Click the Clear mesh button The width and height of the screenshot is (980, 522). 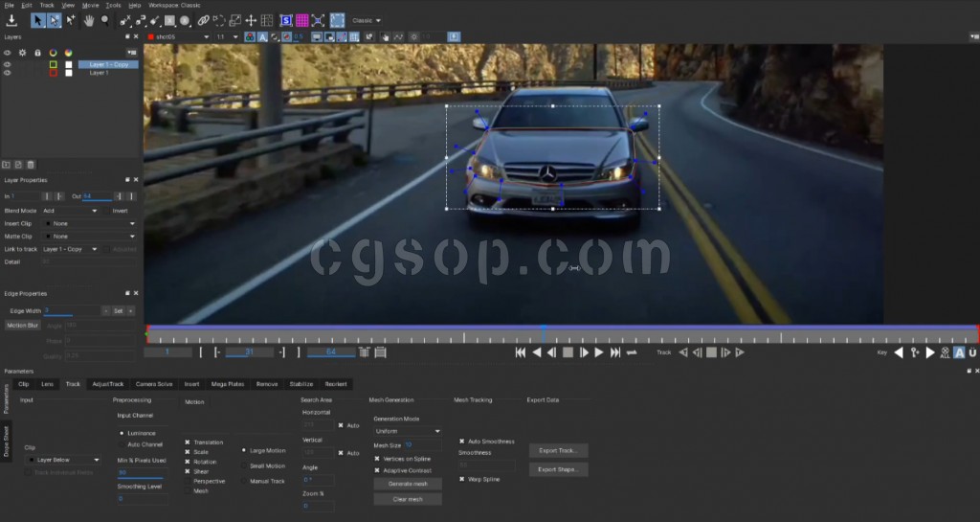coord(408,499)
